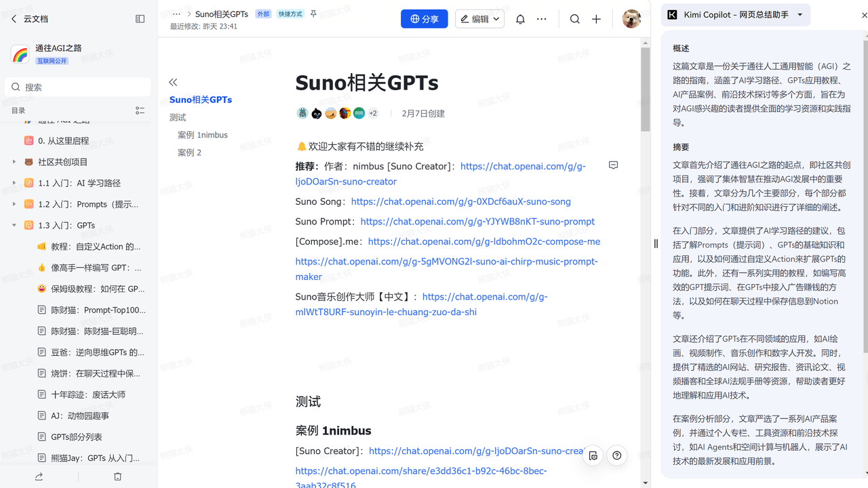Screen dimensions: 868x488
Task: Click the search magnifier in top toolbar
Action: tap(575, 19)
